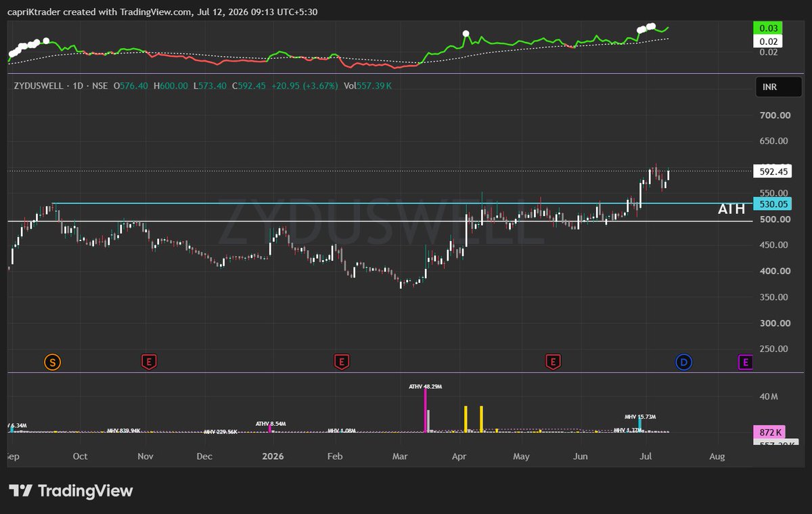Click the earnings E marker near late May
The height and width of the screenshot is (514, 812).
(x=554, y=362)
